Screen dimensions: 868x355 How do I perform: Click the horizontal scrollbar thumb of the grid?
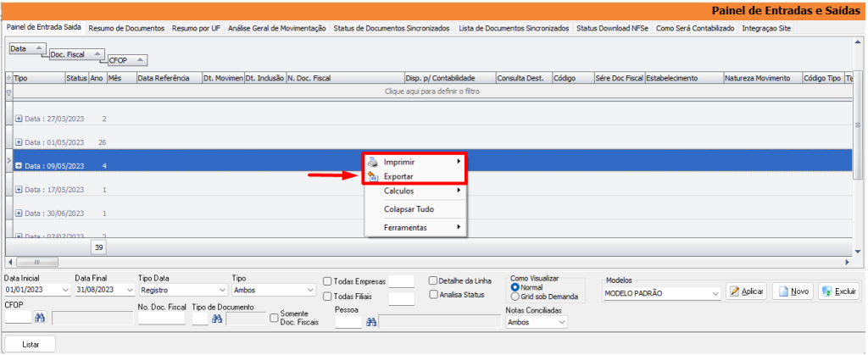pyautogui.click(x=37, y=262)
